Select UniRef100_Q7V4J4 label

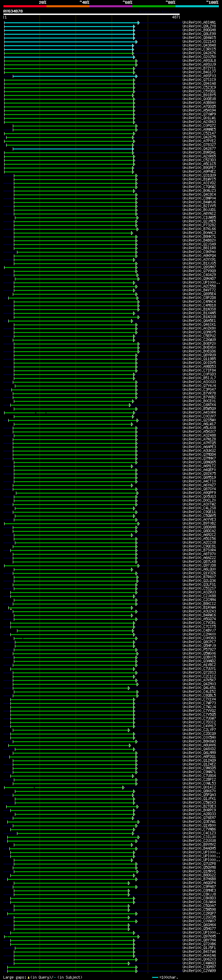click(199, 386)
